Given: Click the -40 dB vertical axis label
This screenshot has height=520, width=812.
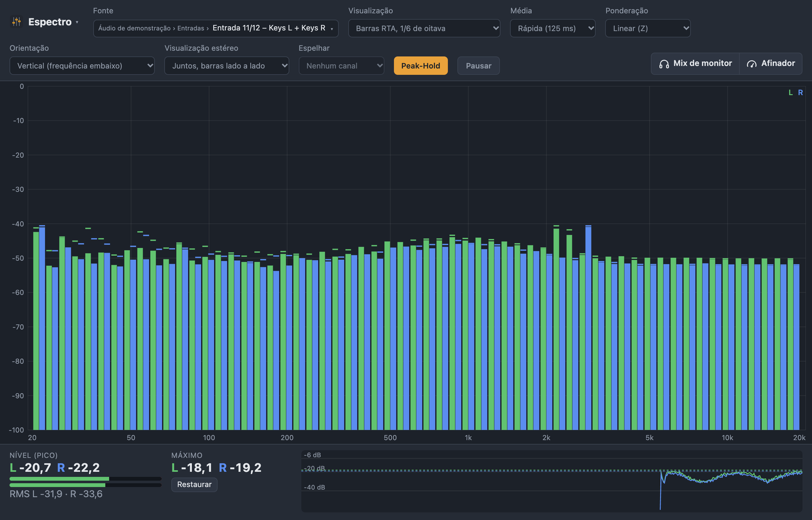Looking at the screenshot, I should coord(18,224).
